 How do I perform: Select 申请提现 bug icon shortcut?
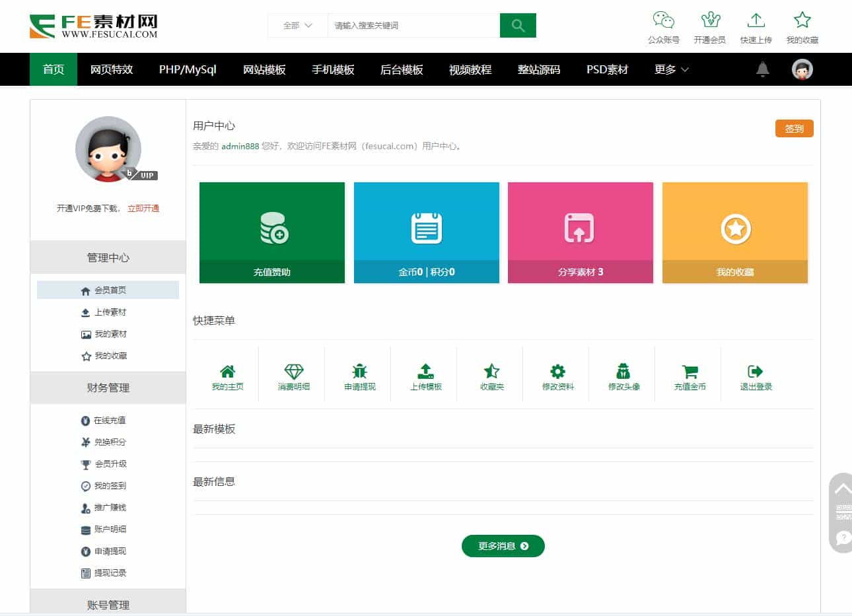(x=359, y=377)
